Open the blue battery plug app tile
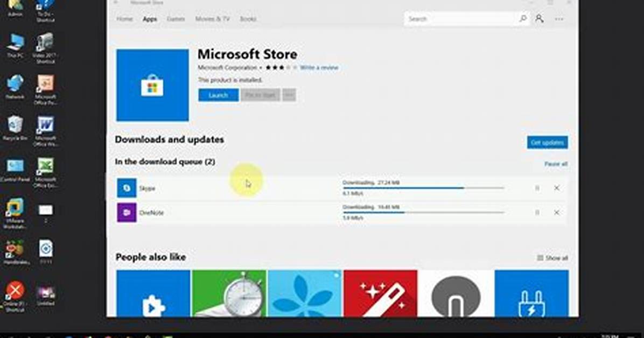The height and width of the screenshot is (338, 644). click(532, 293)
